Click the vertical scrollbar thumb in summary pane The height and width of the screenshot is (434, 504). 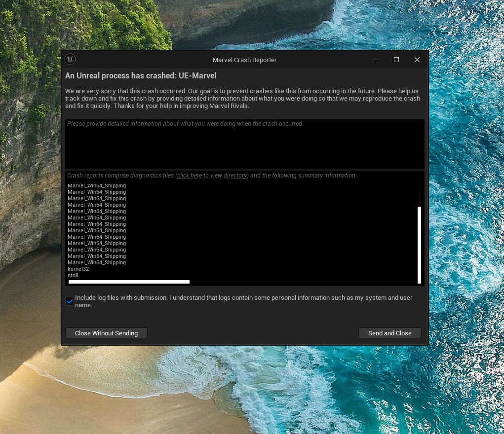pos(419,244)
